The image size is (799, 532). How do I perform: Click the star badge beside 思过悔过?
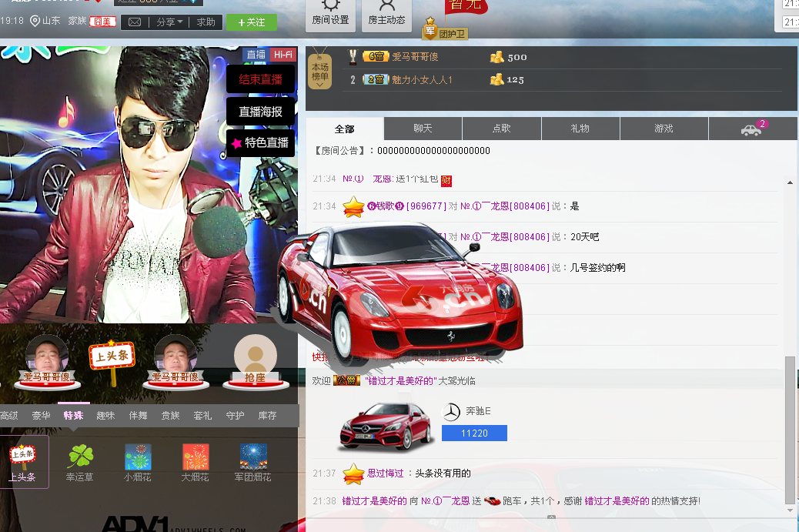click(x=353, y=474)
